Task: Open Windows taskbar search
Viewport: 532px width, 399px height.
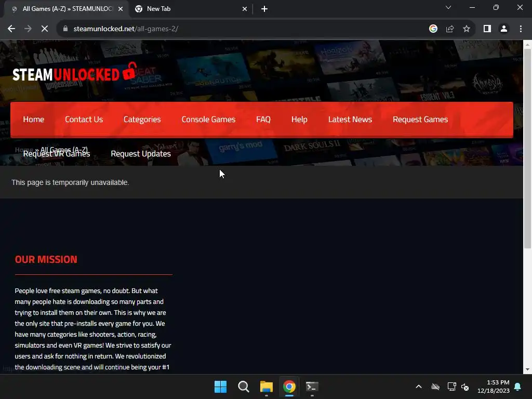Action: (243, 387)
